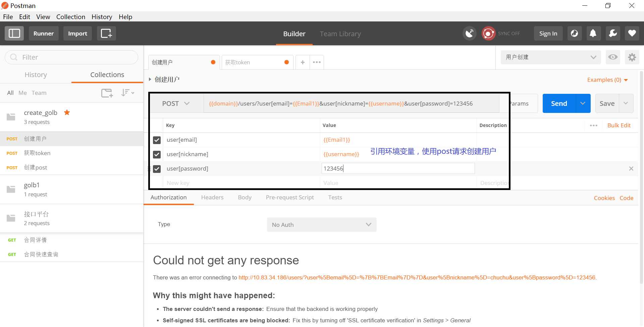The height and width of the screenshot is (327, 644).
Task: Toggle environment quick look eye icon
Action: (x=613, y=57)
